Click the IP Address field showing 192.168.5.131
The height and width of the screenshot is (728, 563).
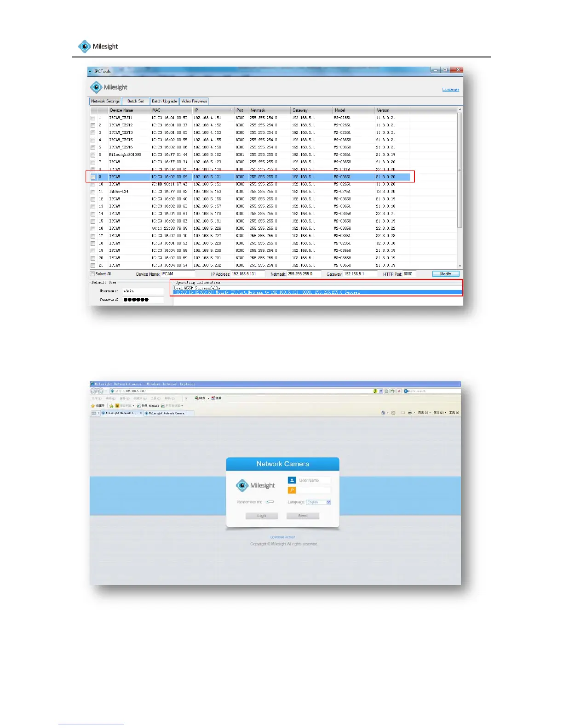[x=247, y=274]
